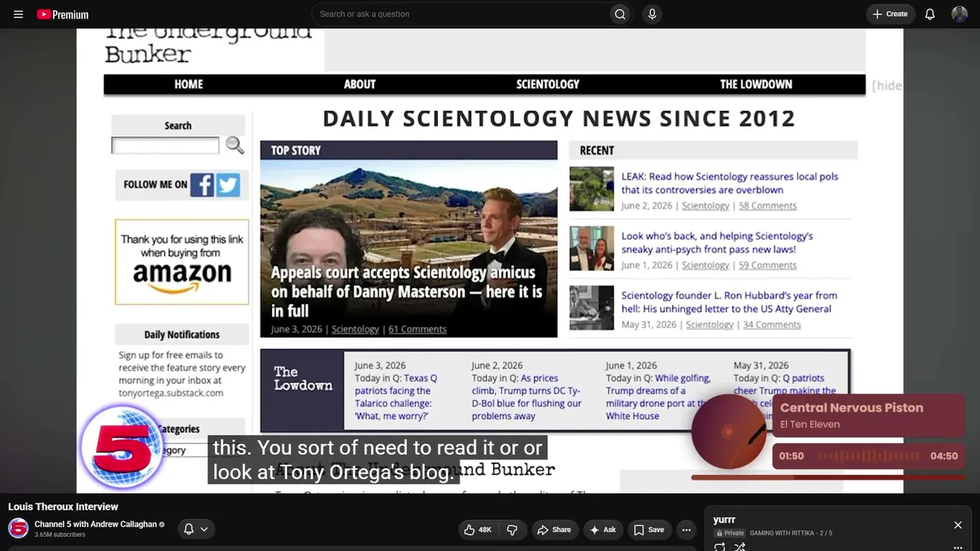The height and width of the screenshot is (551, 980).
Task: Select ABOUT in the blog navigation bar
Action: 360,84
